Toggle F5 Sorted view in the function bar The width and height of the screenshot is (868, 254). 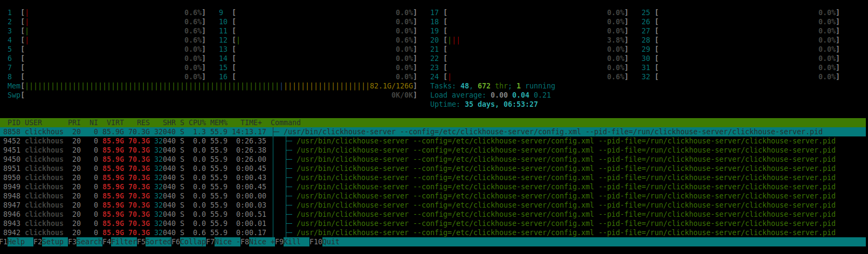point(154,242)
